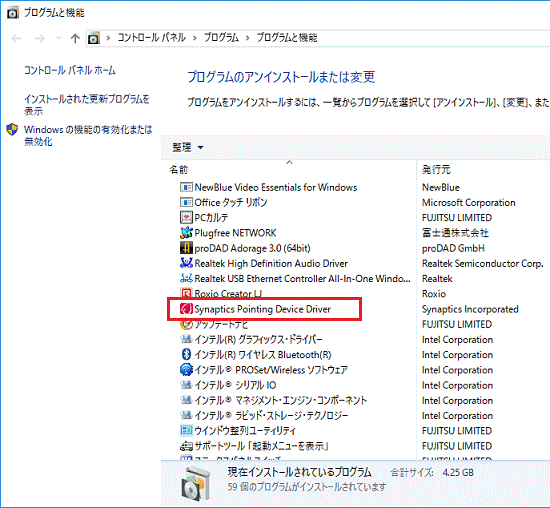
Task: Select proDAD Adorage 3.0 (64bit) row
Action: click(x=252, y=248)
